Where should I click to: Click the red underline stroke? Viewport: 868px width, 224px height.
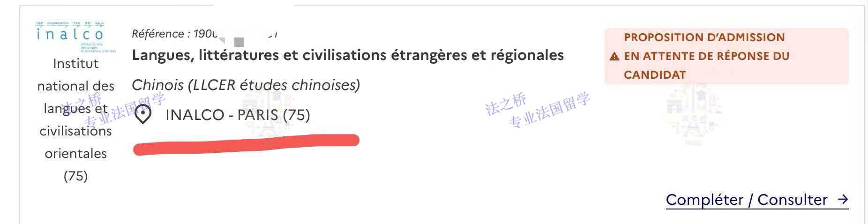[x=246, y=144]
